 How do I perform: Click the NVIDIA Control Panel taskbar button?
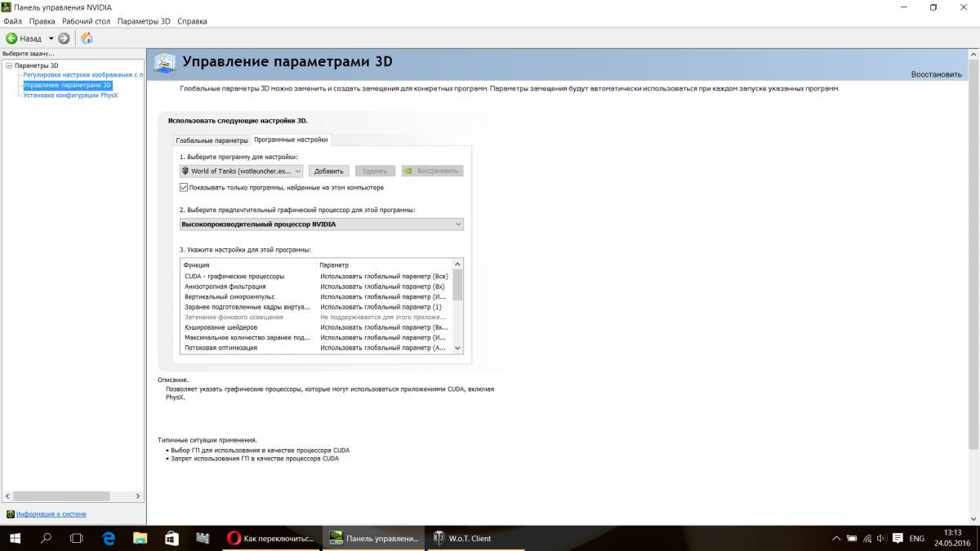(x=372, y=539)
